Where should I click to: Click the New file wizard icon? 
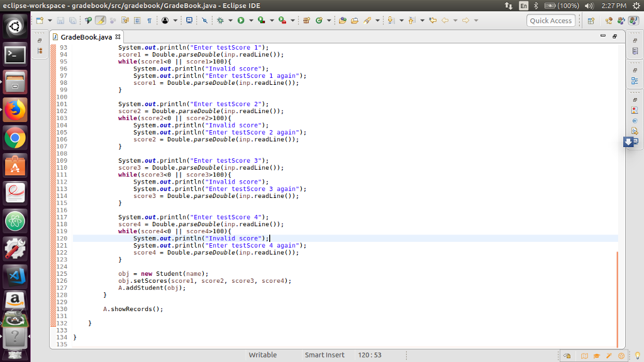[40, 20]
